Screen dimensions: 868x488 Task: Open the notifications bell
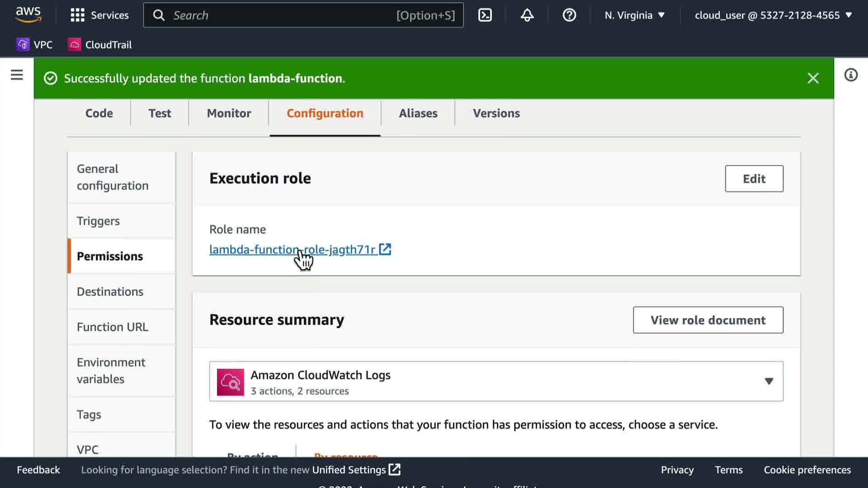click(x=527, y=15)
